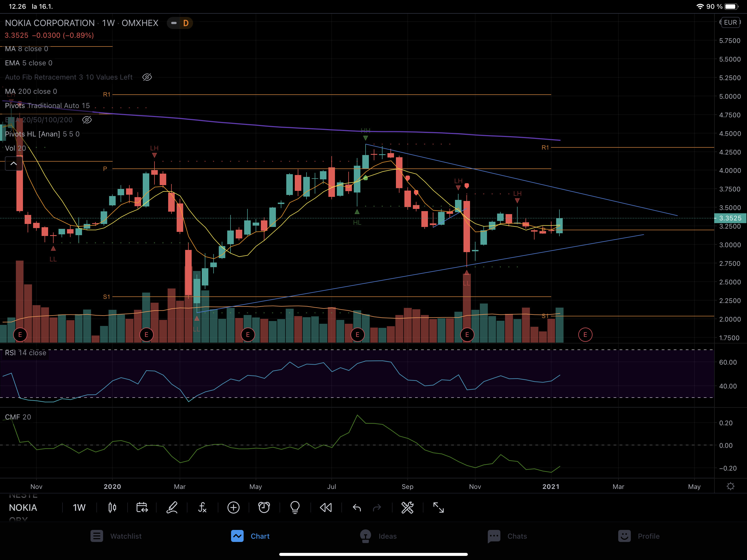Screen dimensions: 747x560
Task: Tap the home indicator bar
Action: [x=373, y=554]
